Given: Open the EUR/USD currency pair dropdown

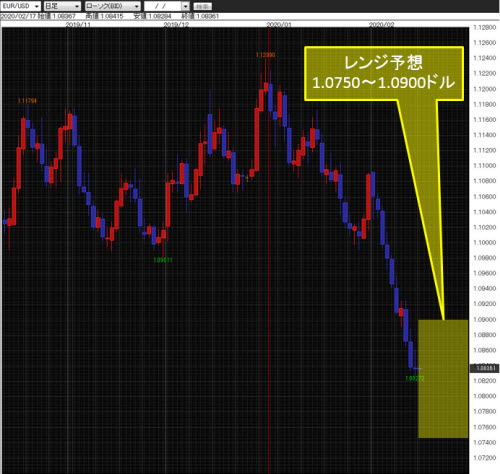Looking at the screenshot, I should pos(21,6).
